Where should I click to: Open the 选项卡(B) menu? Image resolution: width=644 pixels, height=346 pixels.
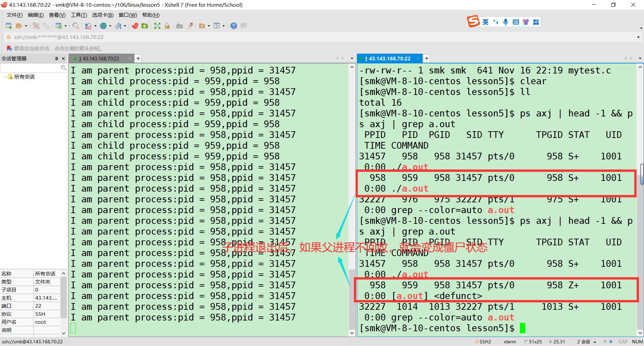[x=103, y=15]
